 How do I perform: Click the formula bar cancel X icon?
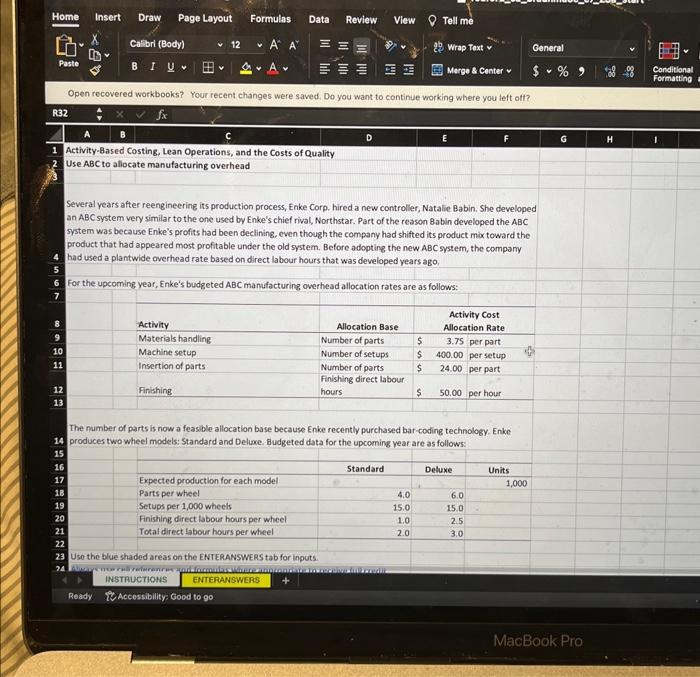pyautogui.click(x=119, y=114)
